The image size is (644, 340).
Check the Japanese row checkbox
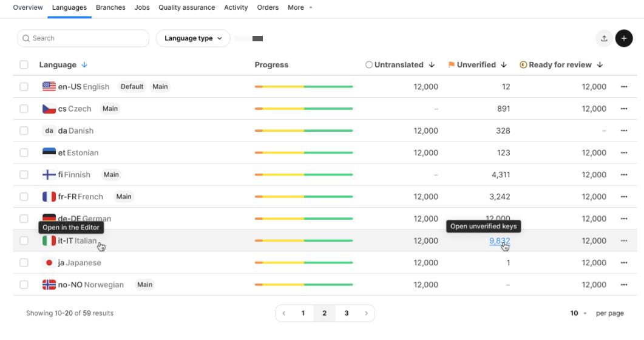24,263
